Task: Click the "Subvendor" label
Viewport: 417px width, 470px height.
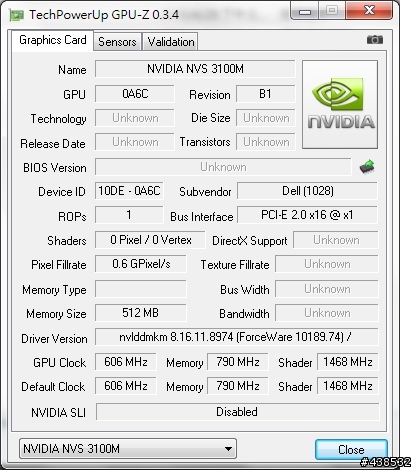Action: coord(205,192)
